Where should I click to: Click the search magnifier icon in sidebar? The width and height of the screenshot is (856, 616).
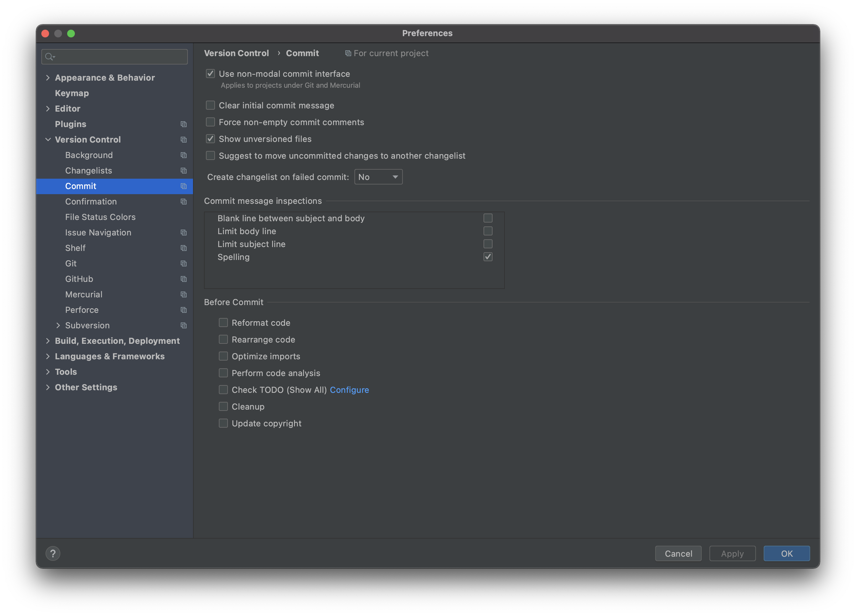coord(49,56)
